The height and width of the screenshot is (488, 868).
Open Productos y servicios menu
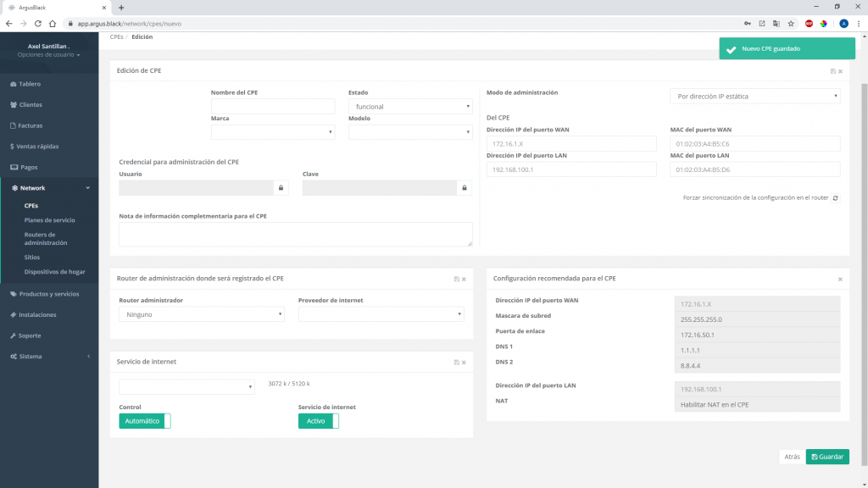point(44,294)
